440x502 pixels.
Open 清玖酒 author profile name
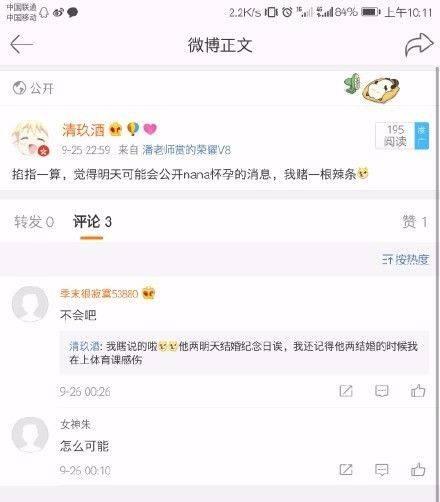[83, 130]
